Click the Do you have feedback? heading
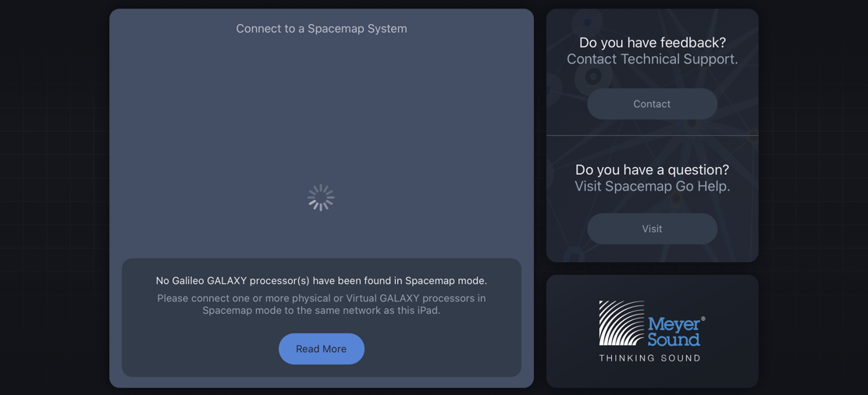This screenshot has height=395, width=868. [652, 43]
